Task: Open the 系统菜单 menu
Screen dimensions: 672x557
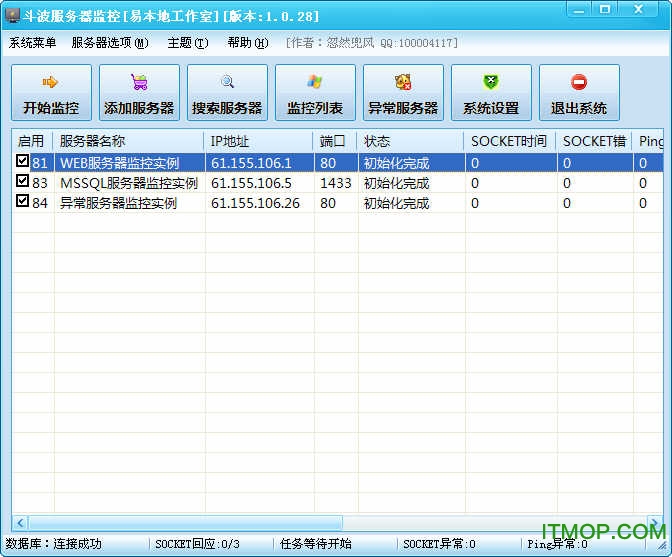Action: pos(32,43)
